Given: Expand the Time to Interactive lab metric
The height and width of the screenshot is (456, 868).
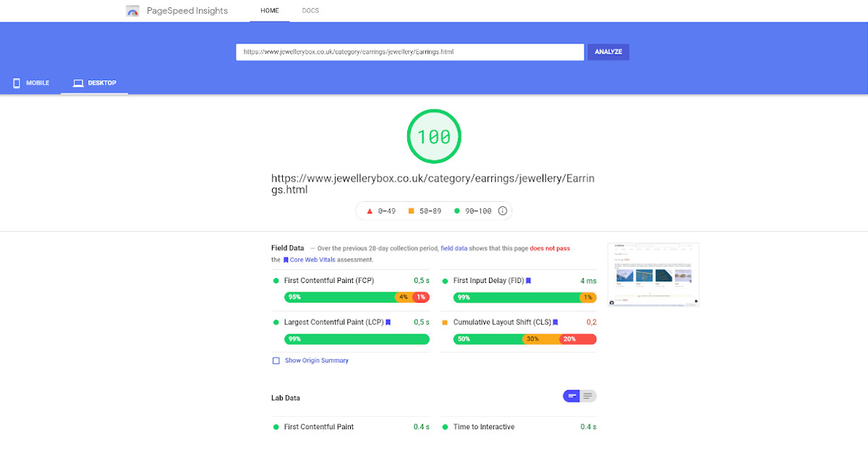Looking at the screenshot, I should tap(484, 427).
